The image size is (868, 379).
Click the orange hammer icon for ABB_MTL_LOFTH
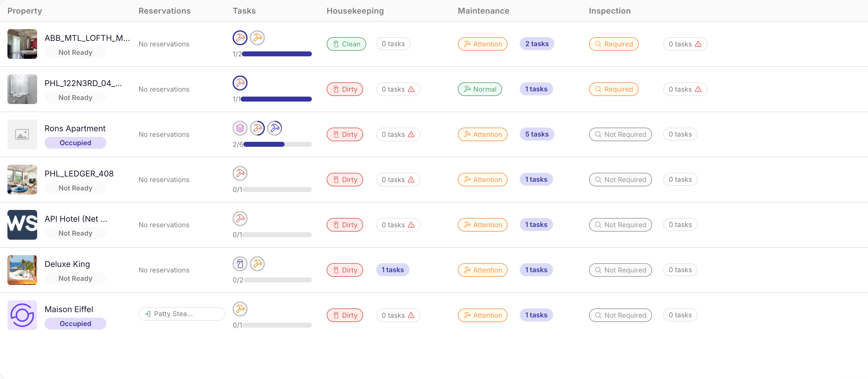click(257, 38)
